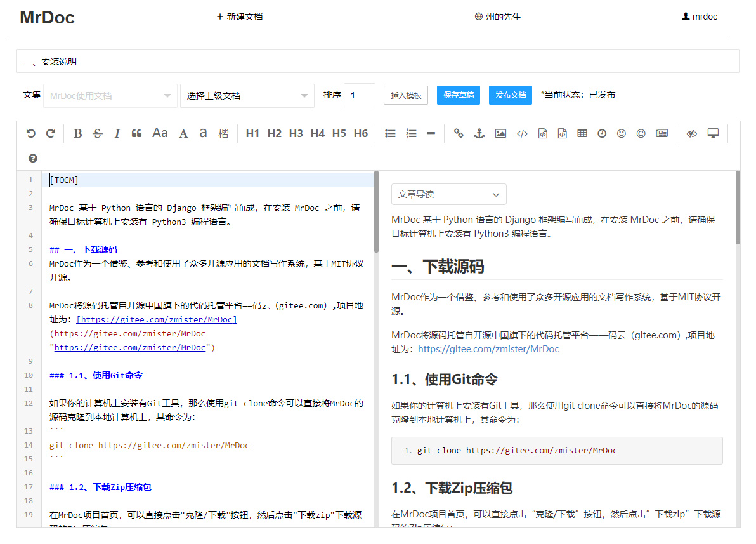Image resolution: width=756 pixels, height=544 pixels.
Task: Insert a link using the chain icon
Action: coord(459,133)
